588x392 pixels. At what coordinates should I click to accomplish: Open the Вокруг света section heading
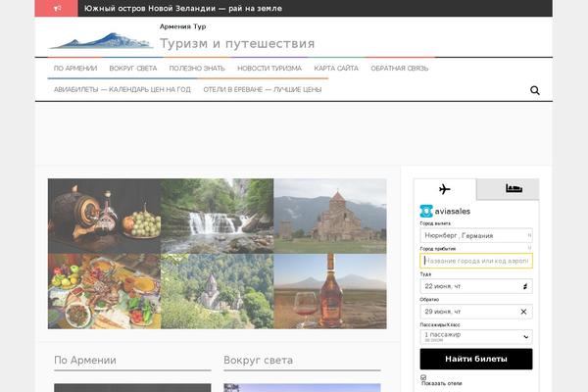(258, 360)
